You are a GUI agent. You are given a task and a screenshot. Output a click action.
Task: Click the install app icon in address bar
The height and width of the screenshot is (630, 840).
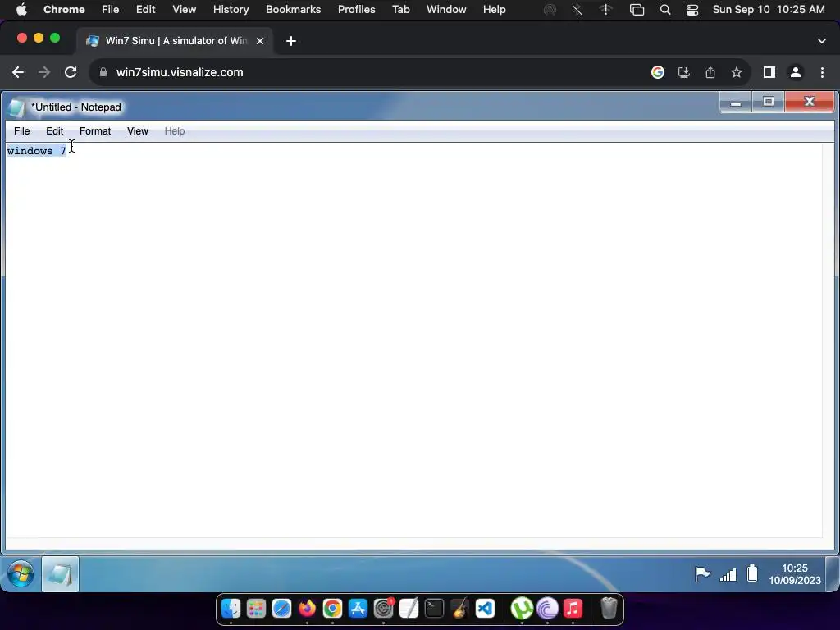(684, 72)
